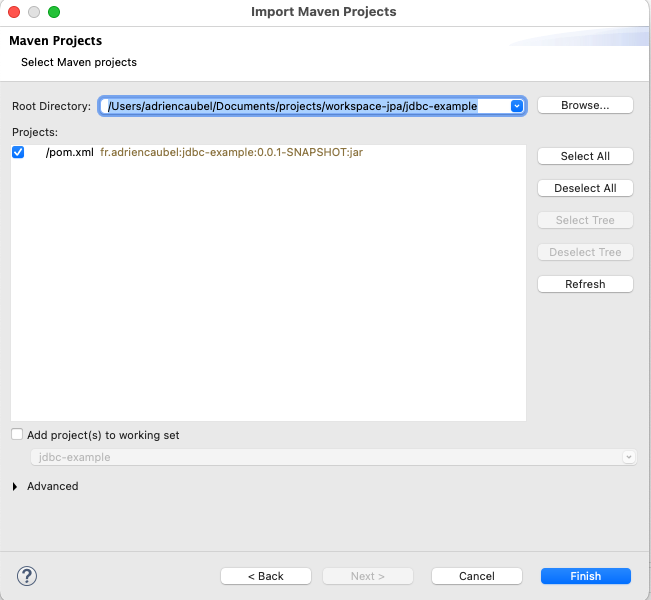The height and width of the screenshot is (600, 651).
Task: Tick the /pom.xml project checkbox
Action: pyautogui.click(x=18, y=152)
